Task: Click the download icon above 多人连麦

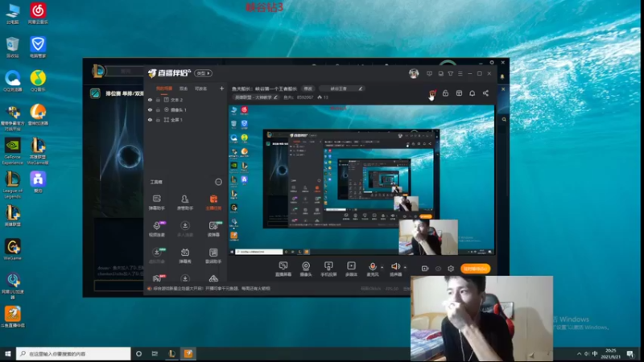Action: [185, 225]
